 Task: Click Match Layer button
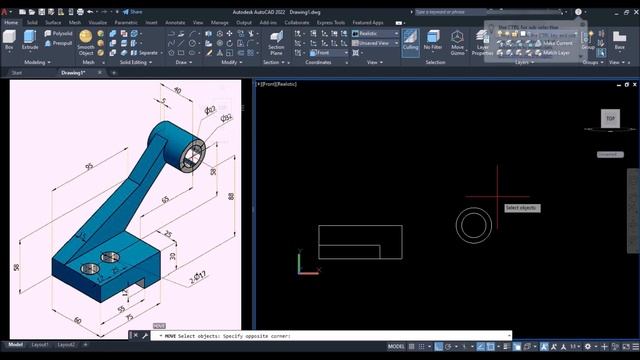552,53
